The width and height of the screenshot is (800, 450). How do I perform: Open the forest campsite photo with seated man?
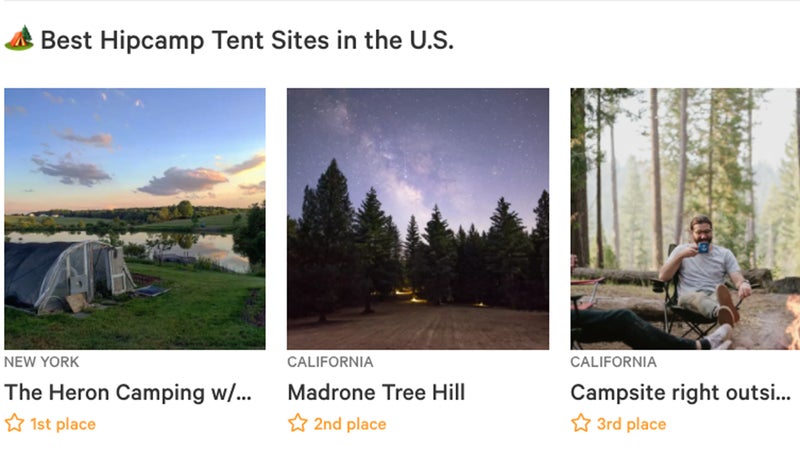[685, 219]
